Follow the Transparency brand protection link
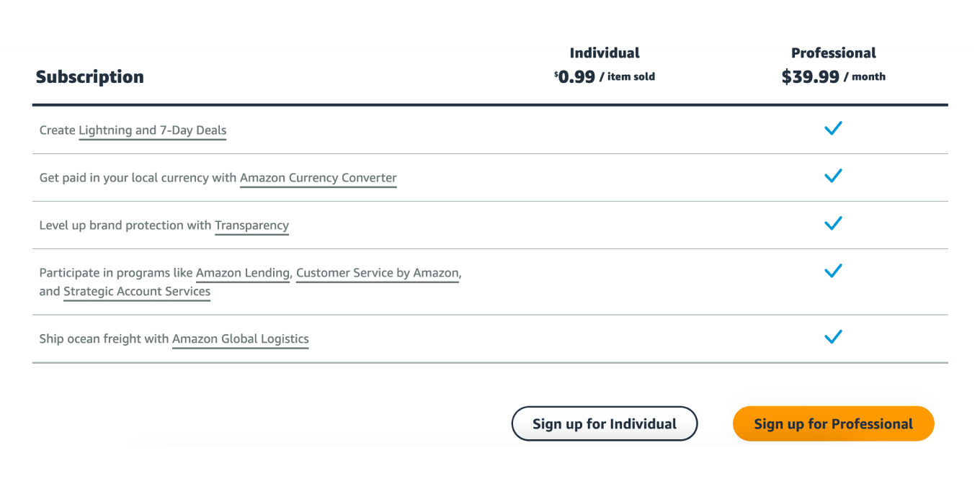This screenshot has width=980, height=489. (x=251, y=225)
